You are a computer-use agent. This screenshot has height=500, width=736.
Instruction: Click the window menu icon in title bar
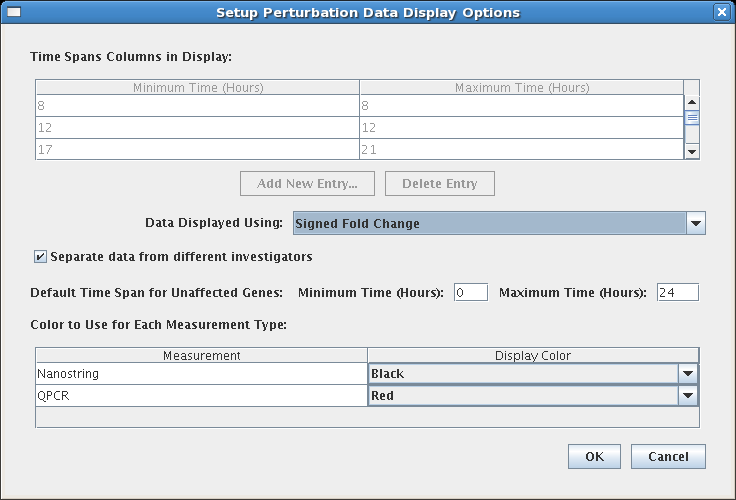[x=13, y=12]
